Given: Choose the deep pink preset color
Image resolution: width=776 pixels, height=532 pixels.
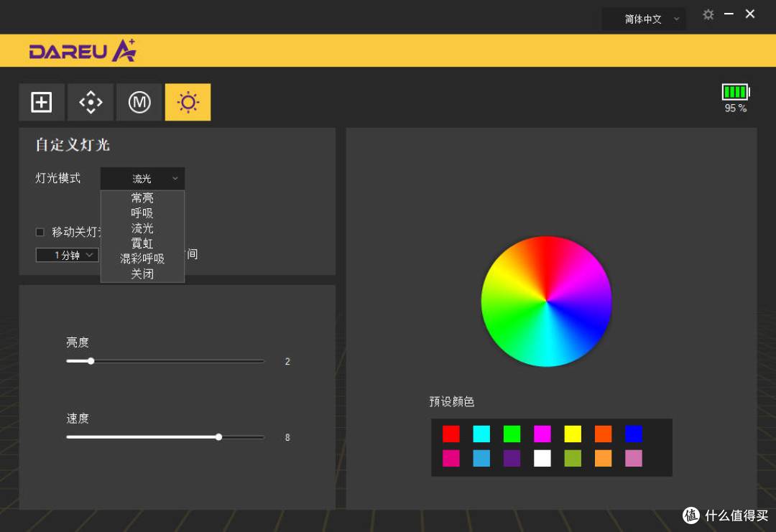Looking at the screenshot, I should (451, 458).
